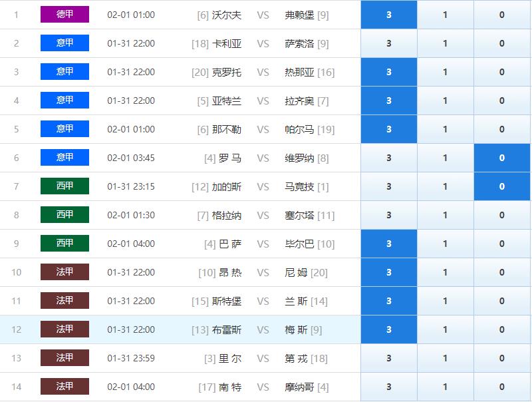Image resolution: width=532 pixels, height=402 pixels.
Task: Click the 马竞技 team name
Action: pyautogui.click(x=299, y=186)
